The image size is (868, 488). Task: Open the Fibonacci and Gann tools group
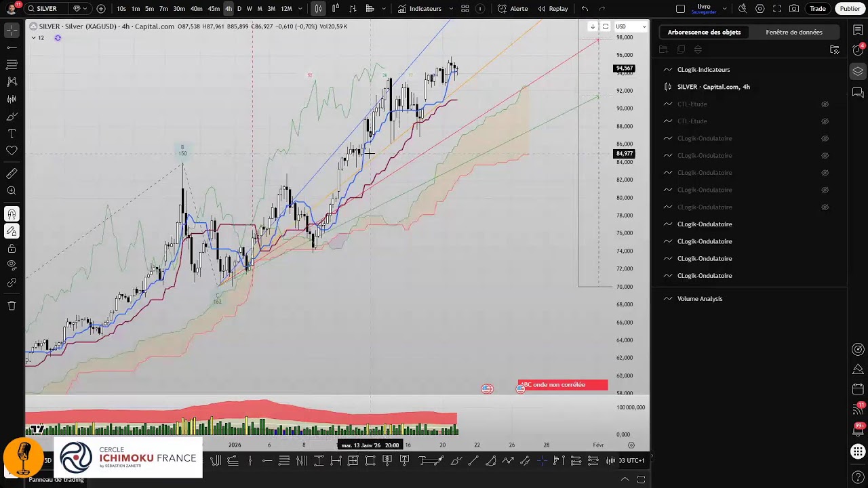point(12,64)
